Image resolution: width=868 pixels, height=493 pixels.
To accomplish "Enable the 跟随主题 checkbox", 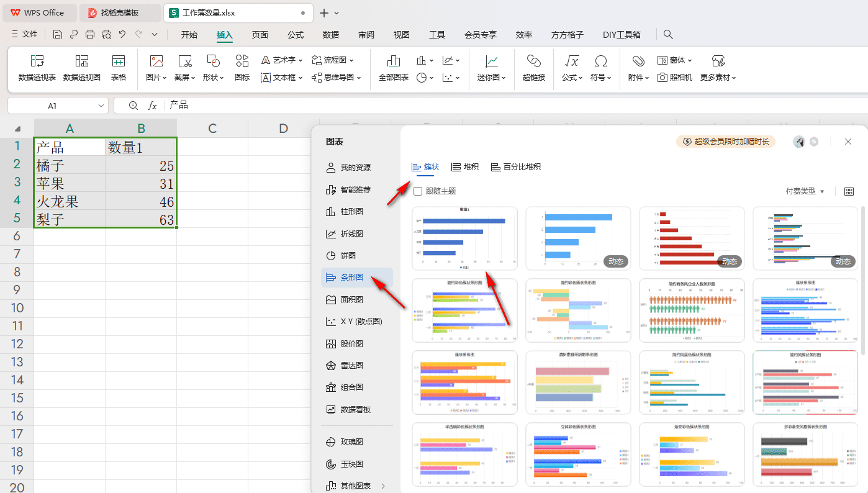I will click(418, 191).
